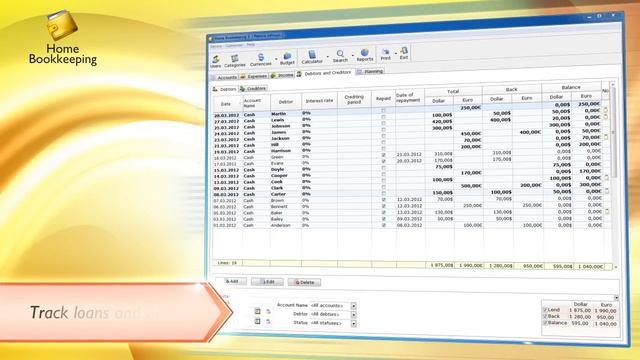The image size is (640, 360).
Task: Click the lower calendar icon in filter panel
Action: click(x=257, y=321)
